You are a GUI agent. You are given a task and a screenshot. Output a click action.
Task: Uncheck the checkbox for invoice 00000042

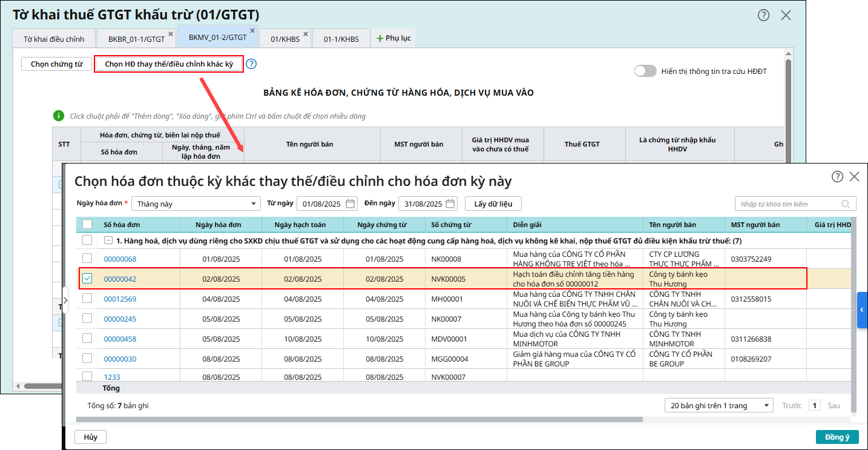(x=87, y=279)
